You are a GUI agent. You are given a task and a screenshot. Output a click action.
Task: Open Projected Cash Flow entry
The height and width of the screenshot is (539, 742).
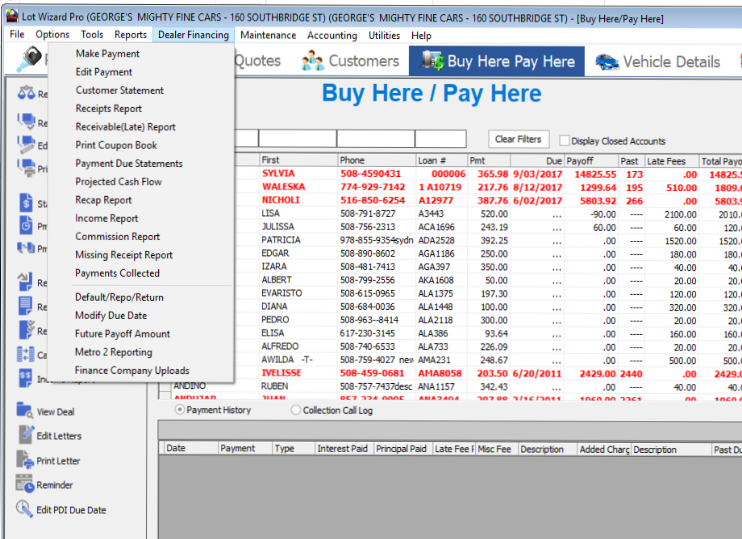click(118, 182)
